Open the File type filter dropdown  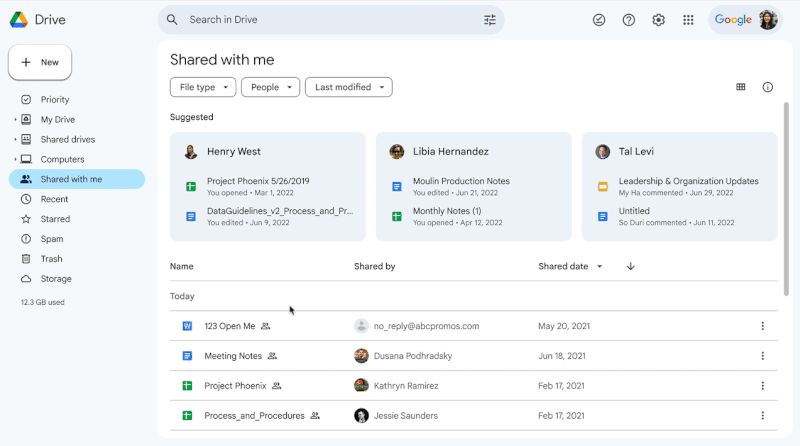tap(203, 87)
